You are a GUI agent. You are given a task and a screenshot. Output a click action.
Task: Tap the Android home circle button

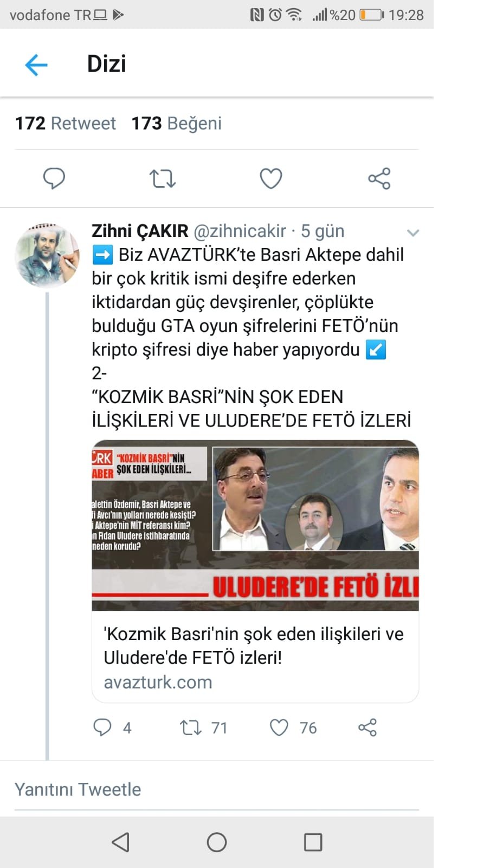click(x=217, y=842)
